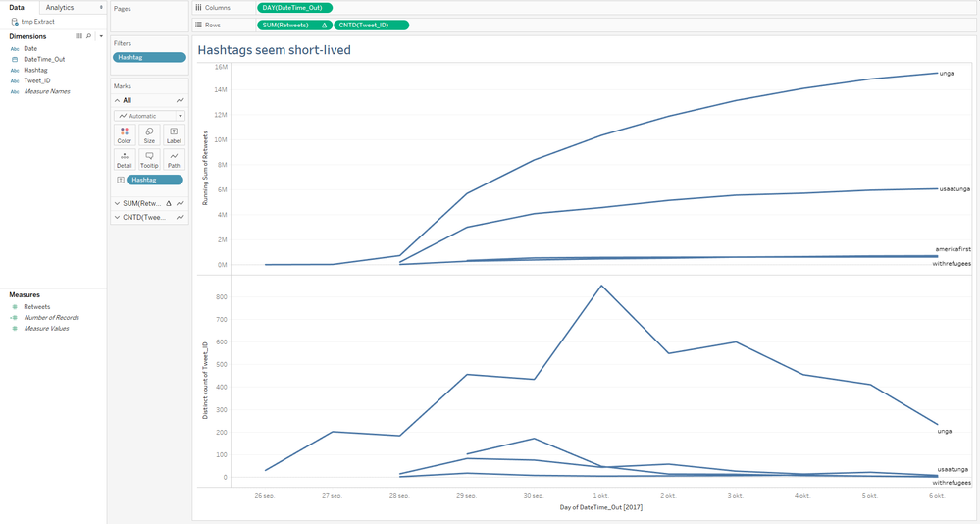
Task: Click the 16M tick on the retweets axis
Action: (x=221, y=67)
